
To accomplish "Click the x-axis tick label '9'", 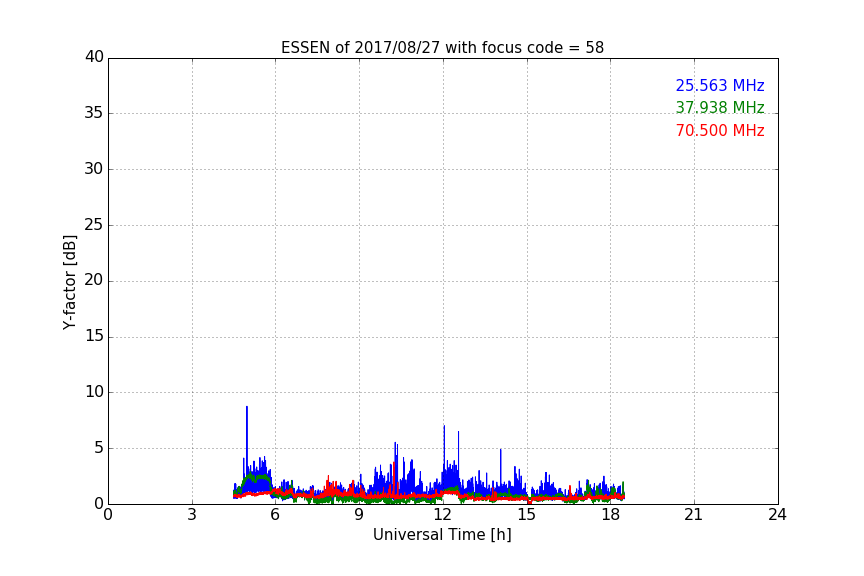I will coord(359,515).
